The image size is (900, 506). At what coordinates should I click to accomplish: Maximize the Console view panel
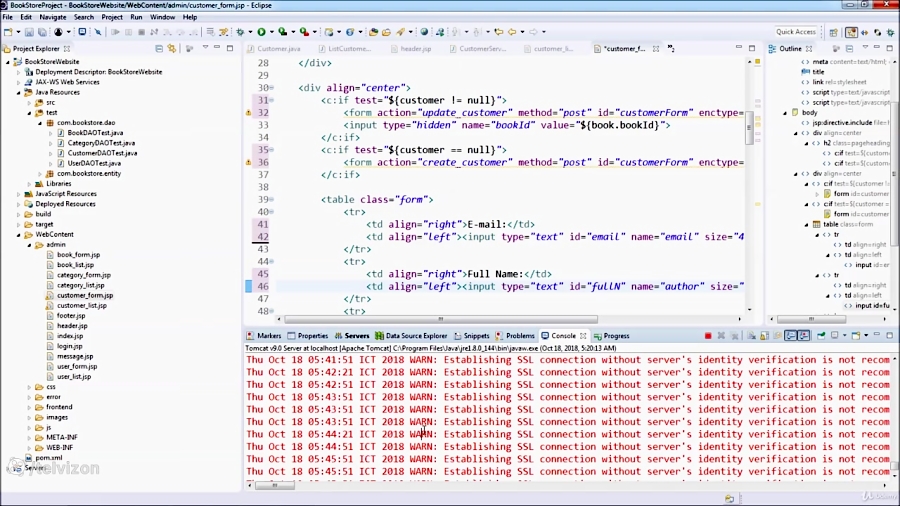point(889,335)
